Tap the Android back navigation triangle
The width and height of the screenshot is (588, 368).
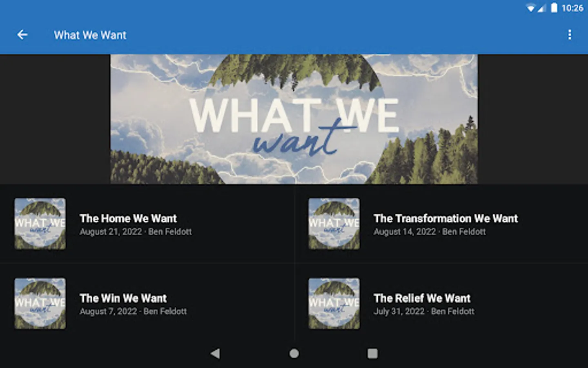pos(215,353)
